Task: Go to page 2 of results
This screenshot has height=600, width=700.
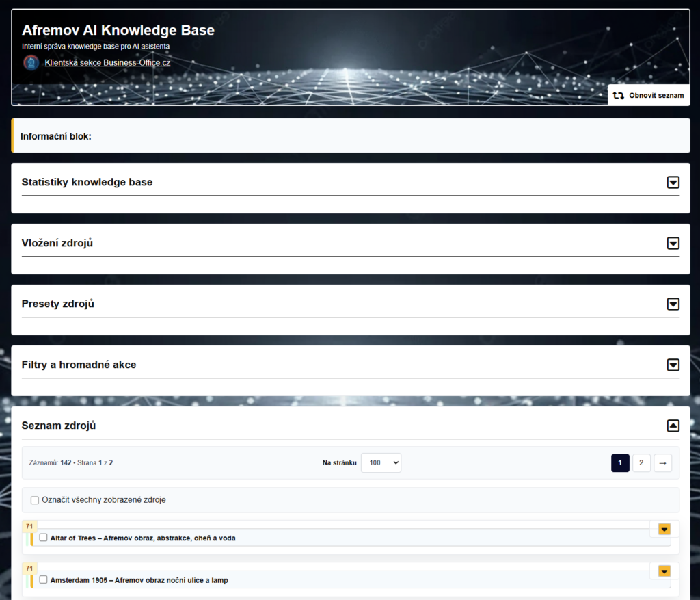Action: [x=641, y=463]
